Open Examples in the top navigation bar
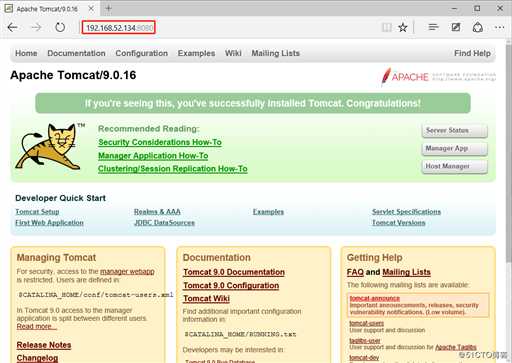 196,53
